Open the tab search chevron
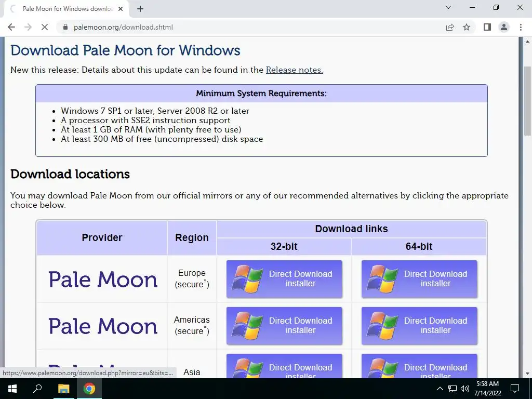The width and height of the screenshot is (532, 399). tap(448, 7)
